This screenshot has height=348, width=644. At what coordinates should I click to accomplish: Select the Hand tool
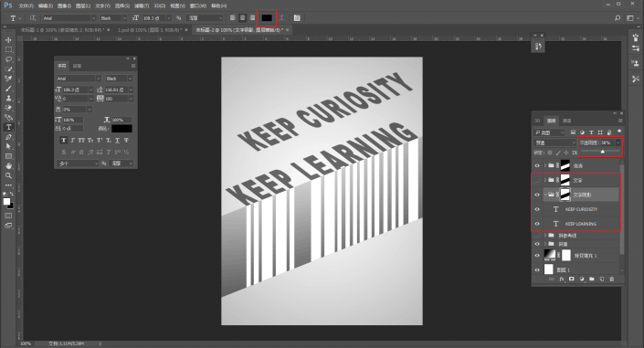(x=8, y=165)
